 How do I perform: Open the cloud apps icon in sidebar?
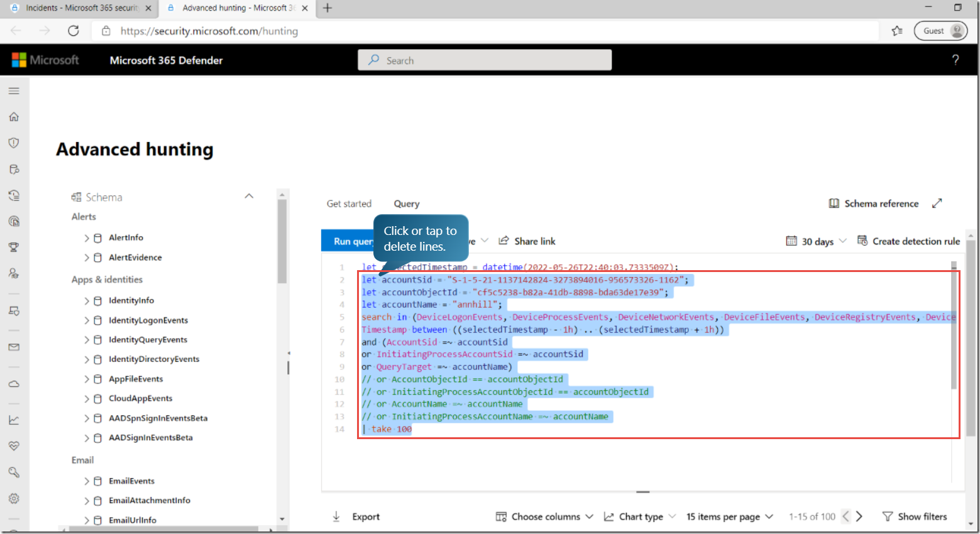point(14,384)
